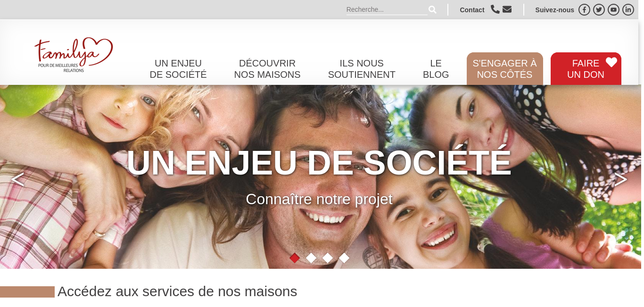
Task: Select the first red slide indicator
Action: 295,258
